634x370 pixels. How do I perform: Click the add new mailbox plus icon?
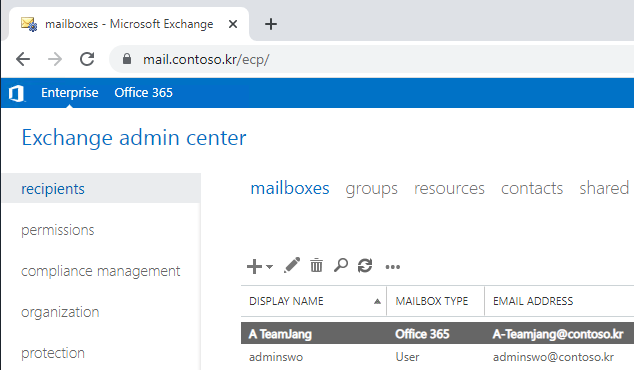(254, 266)
